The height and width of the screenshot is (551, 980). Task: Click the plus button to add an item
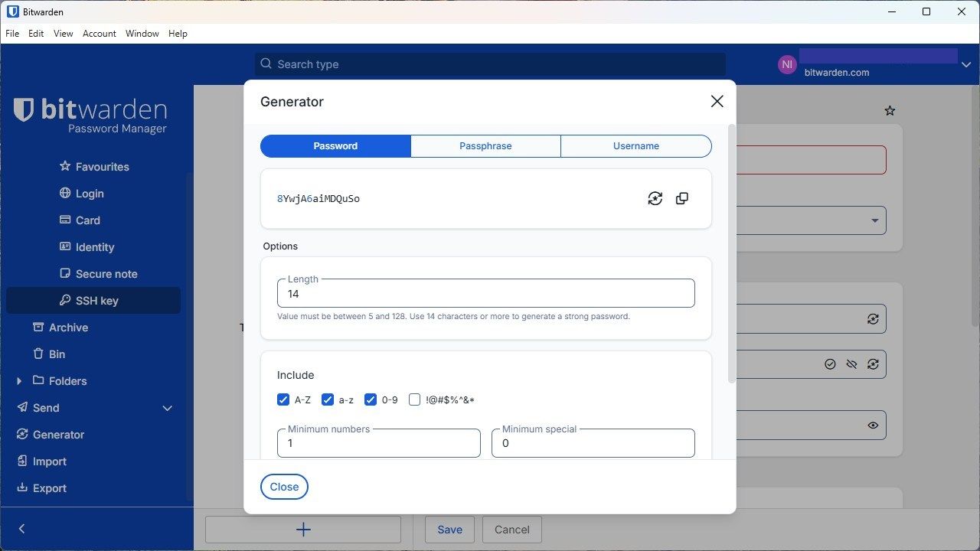[303, 530]
